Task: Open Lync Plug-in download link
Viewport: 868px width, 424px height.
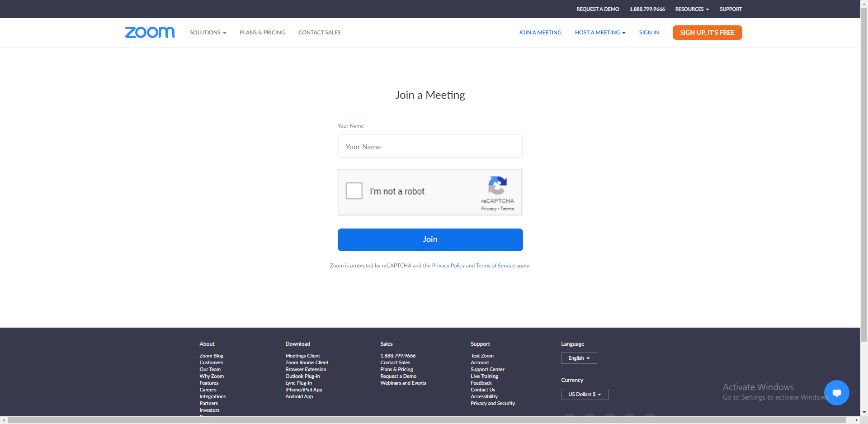Action: tap(299, 383)
